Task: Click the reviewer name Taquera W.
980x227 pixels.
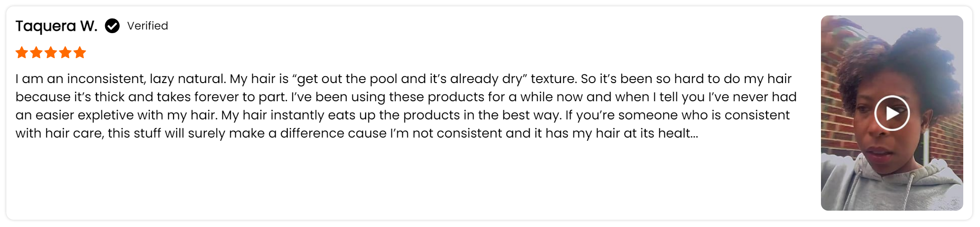Action: point(56,26)
